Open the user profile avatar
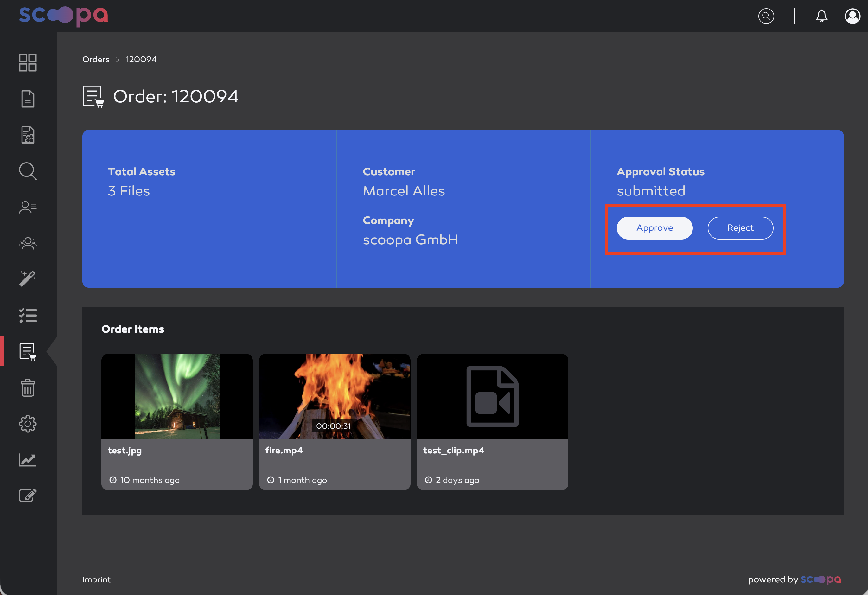 coord(852,16)
